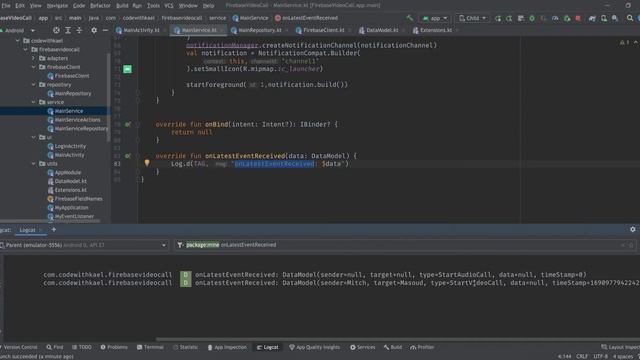Open the Profiler tool window

(422, 347)
